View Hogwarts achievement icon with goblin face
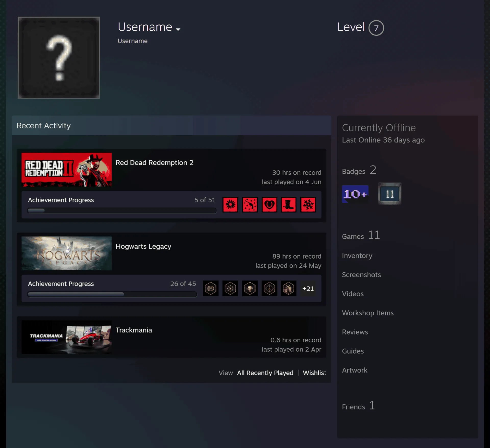490x448 pixels. pos(250,288)
